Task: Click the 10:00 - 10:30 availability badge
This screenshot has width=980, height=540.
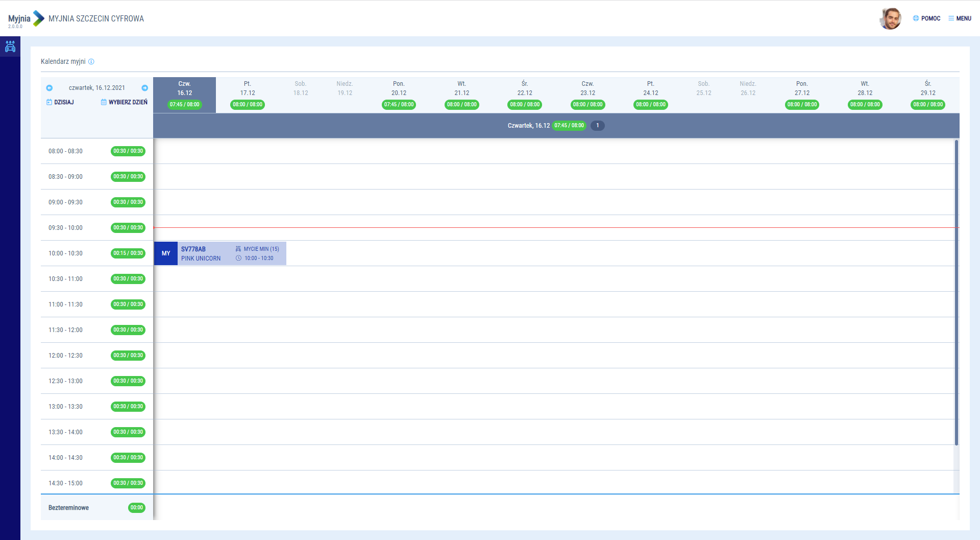Action: 128,253
